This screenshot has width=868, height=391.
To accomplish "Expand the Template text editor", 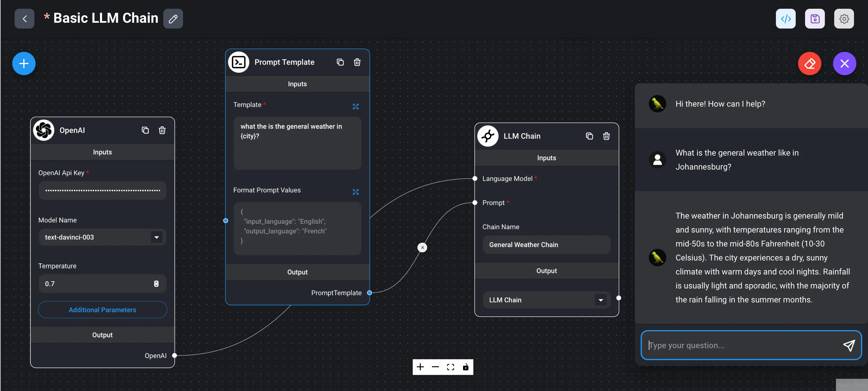I will (356, 106).
